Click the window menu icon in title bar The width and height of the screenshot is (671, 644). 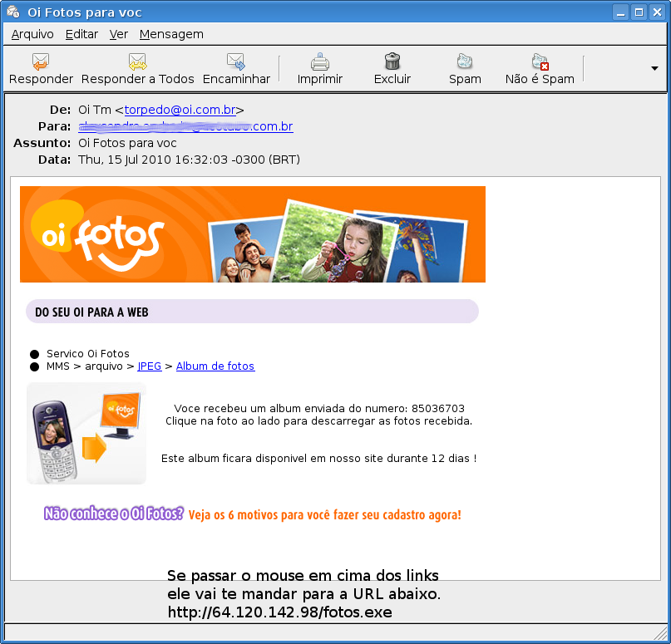pyautogui.click(x=12, y=12)
